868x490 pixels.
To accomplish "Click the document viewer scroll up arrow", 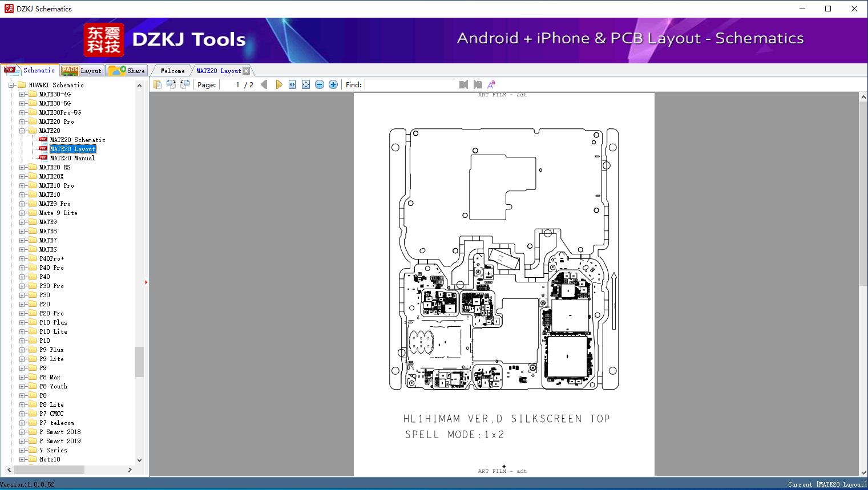I will (x=863, y=98).
